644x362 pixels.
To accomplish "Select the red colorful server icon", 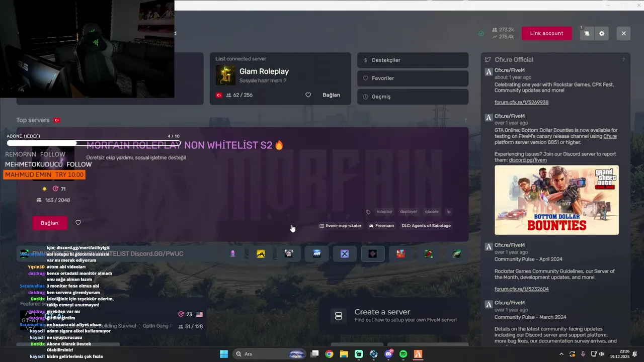I will click(x=400, y=254).
